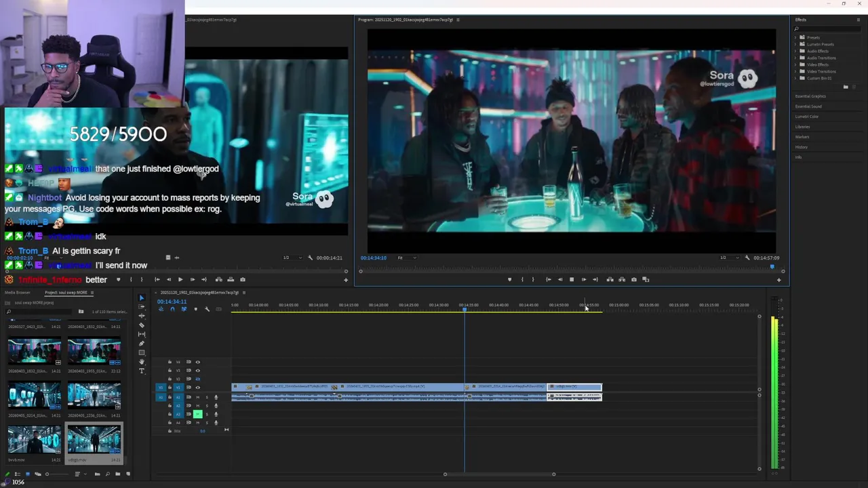Stop playback in Program monitor
868x488 pixels.
click(x=572, y=279)
